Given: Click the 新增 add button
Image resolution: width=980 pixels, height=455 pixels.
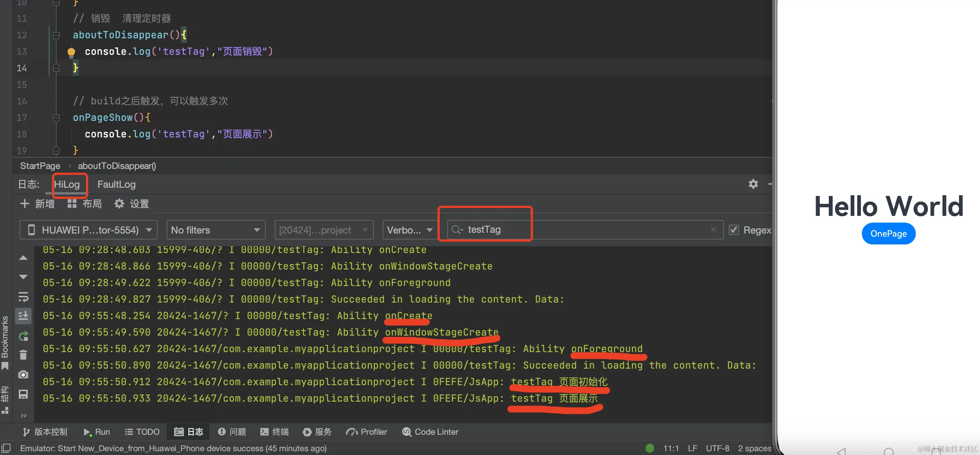Looking at the screenshot, I should (x=37, y=204).
